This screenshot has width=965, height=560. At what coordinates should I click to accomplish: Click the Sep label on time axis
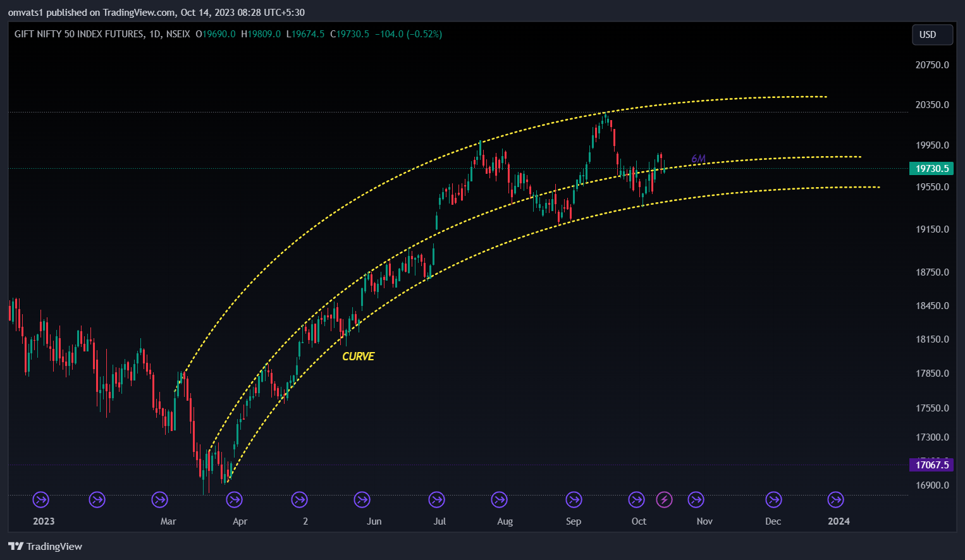574,521
